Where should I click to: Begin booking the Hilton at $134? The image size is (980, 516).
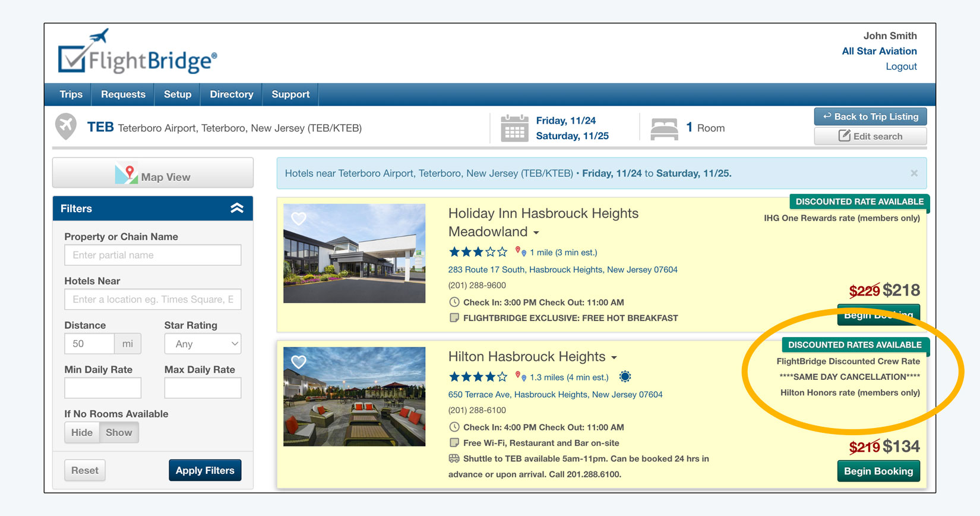point(878,471)
